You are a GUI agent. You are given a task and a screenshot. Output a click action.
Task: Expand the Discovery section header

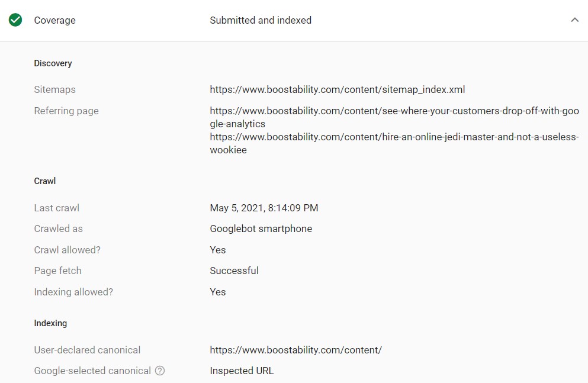[x=53, y=63]
